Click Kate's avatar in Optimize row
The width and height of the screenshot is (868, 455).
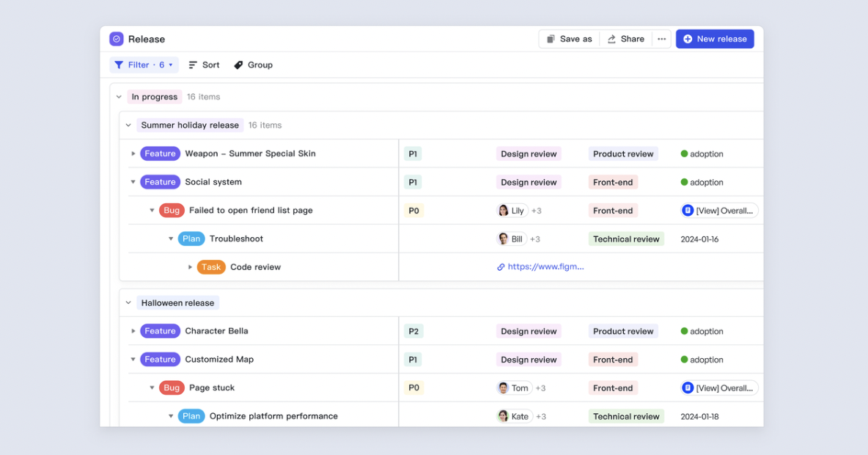click(x=504, y=416)
